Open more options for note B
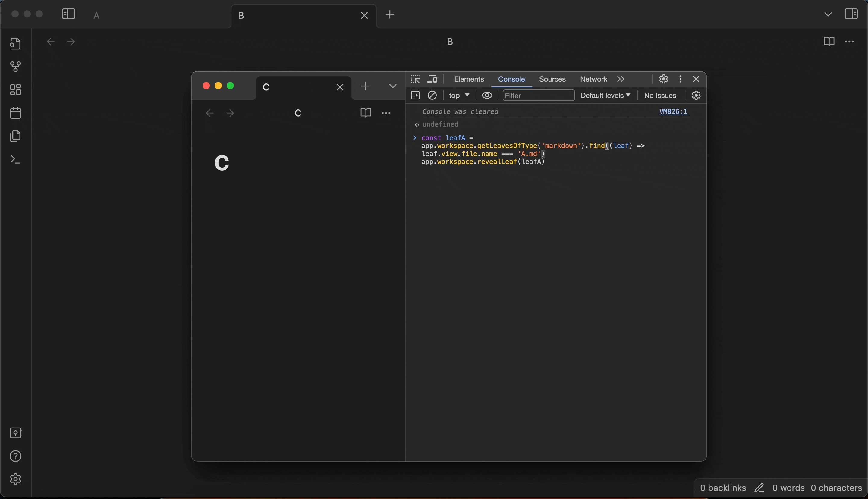The height and width of the screenshot is (499, 868). point(850,42)
